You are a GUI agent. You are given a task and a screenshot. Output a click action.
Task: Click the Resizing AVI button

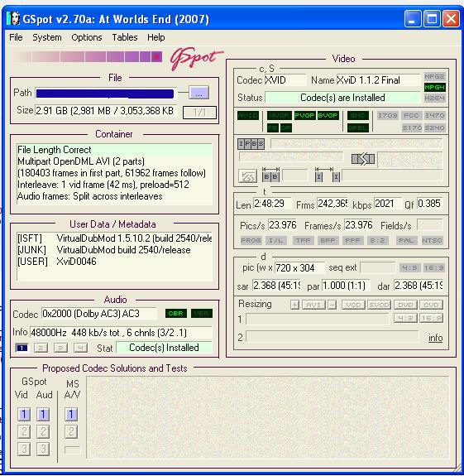pos(313,305)
